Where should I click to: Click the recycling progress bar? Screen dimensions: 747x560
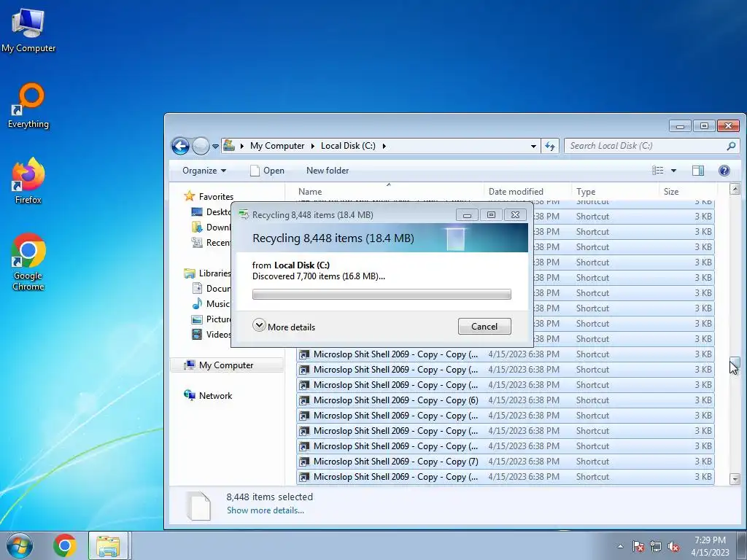382,295
